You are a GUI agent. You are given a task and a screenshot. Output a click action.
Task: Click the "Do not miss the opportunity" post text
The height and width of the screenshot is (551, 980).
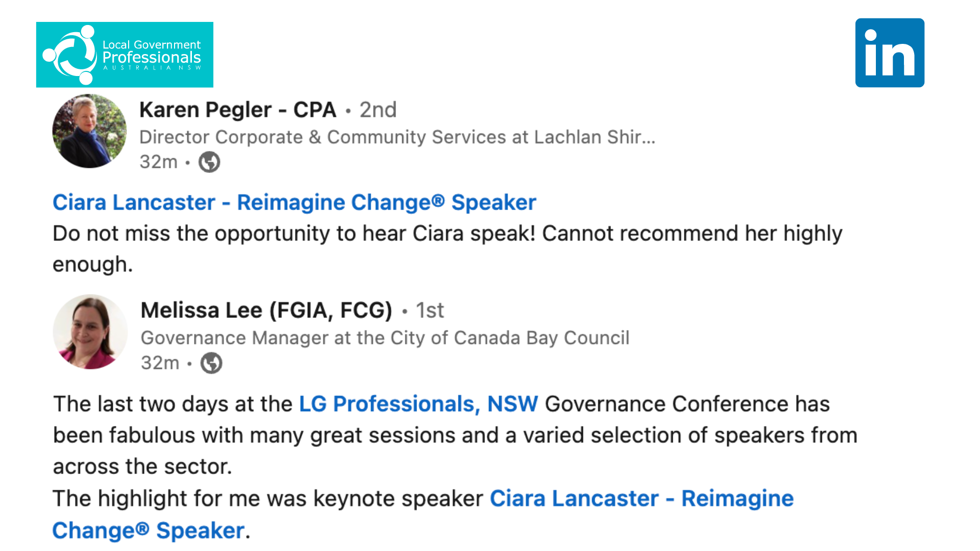(447, 234)
